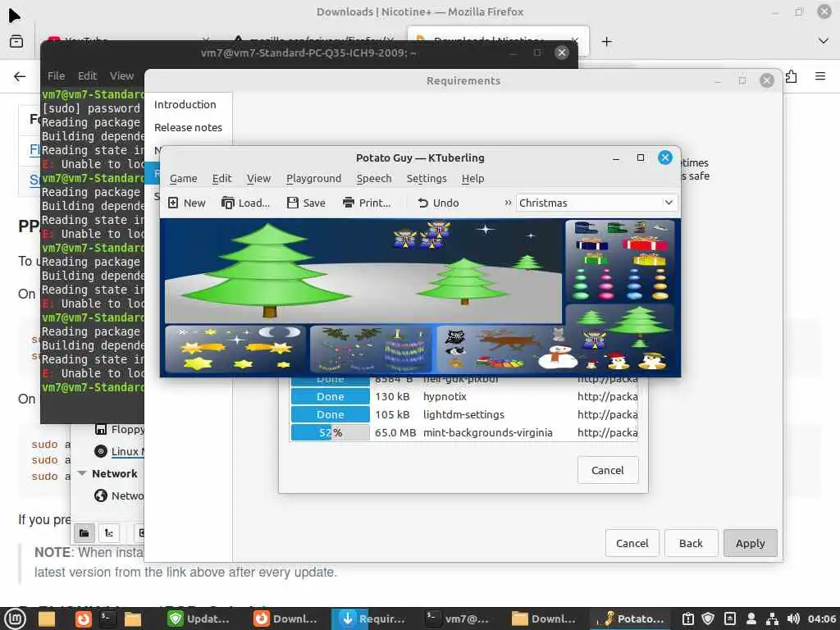Open the Edit menu in the terminal

pos(87,76)
